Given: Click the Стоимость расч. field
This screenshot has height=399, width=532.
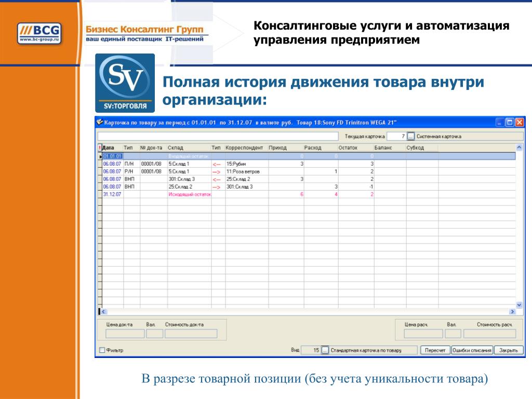Looking at the screenshot, I should click(x=489, y=334).
